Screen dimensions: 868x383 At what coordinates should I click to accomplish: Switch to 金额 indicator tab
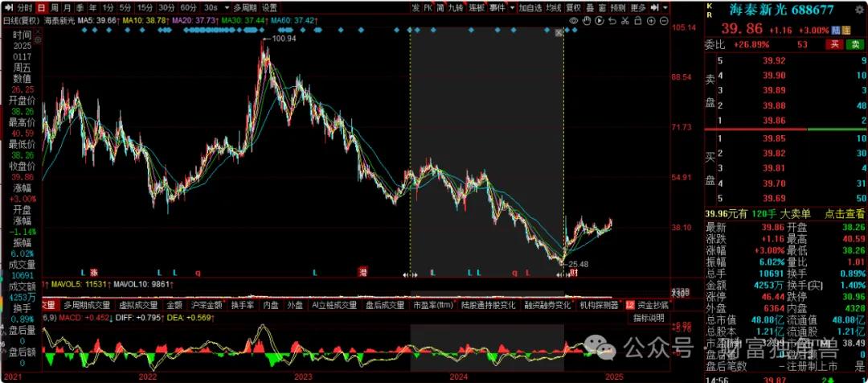pos(174,305)
